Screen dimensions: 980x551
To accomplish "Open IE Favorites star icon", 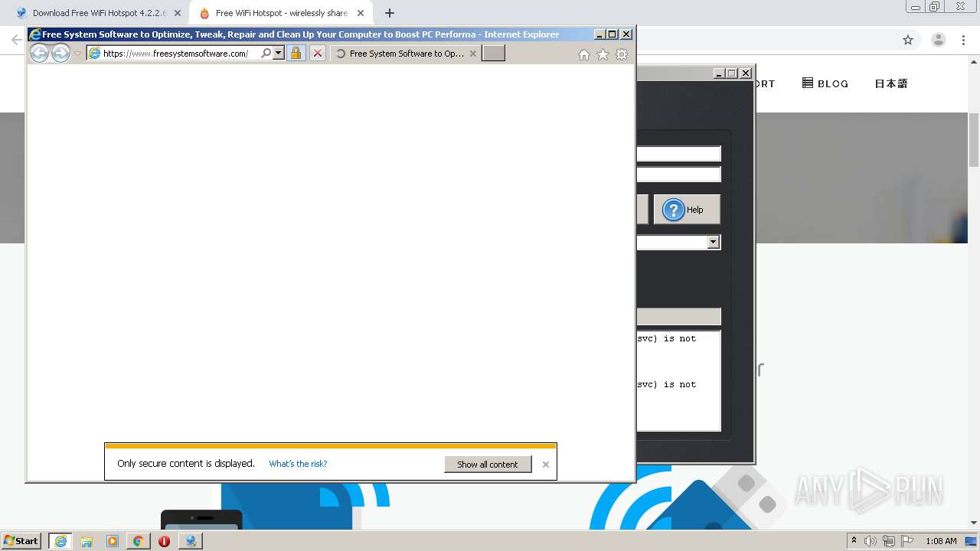I will (603, 54).
